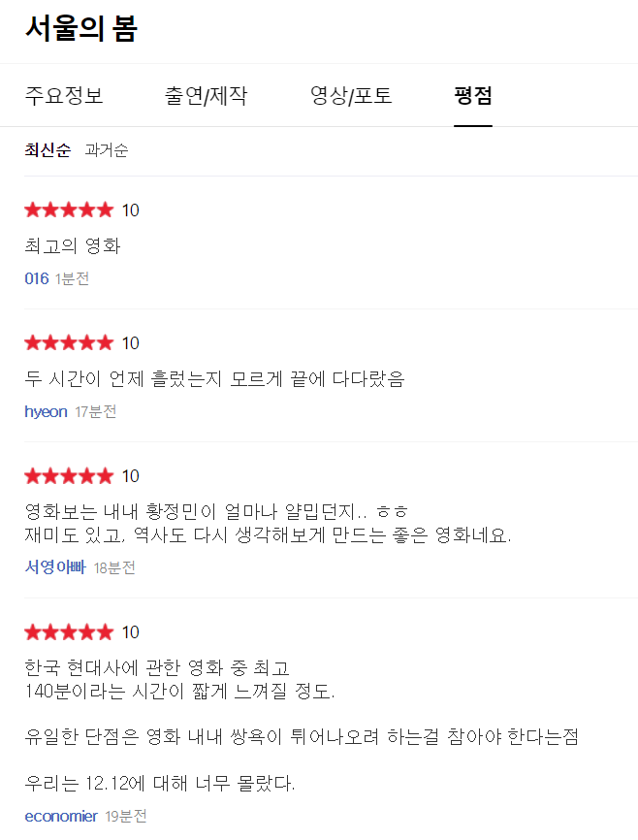
Task: Click the username hyeon below the review
Action: click(x=46, y=411)
